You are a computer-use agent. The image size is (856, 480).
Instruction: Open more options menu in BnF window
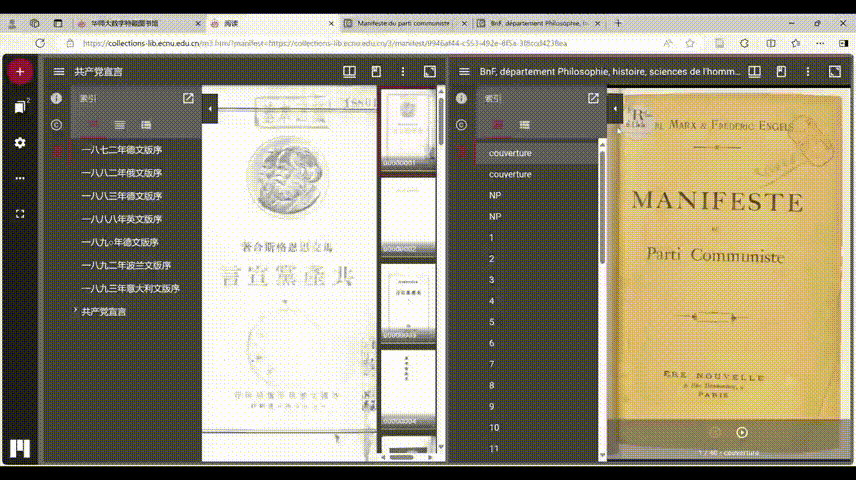(808, 72)
